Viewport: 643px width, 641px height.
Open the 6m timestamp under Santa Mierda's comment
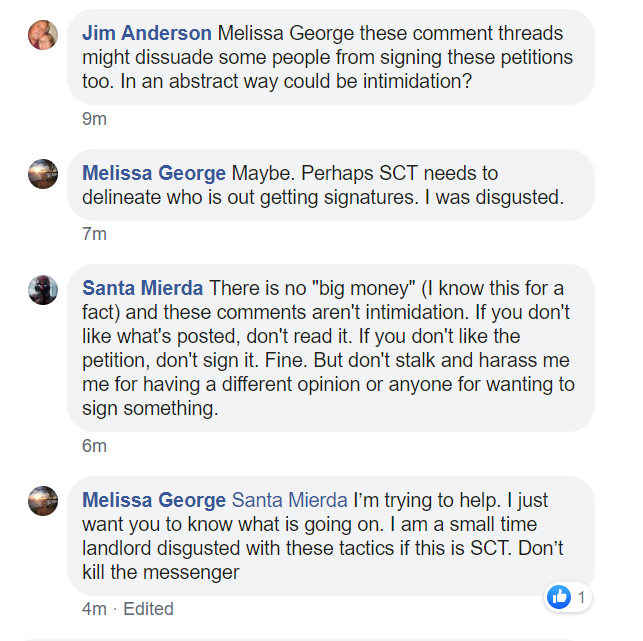tap(94, 446)
